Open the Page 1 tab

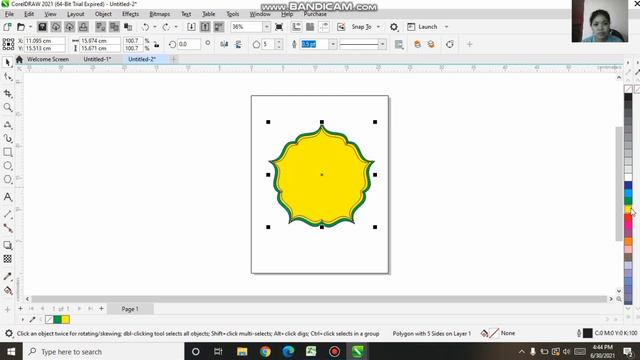pyautogui.click(x=130, y=309)
